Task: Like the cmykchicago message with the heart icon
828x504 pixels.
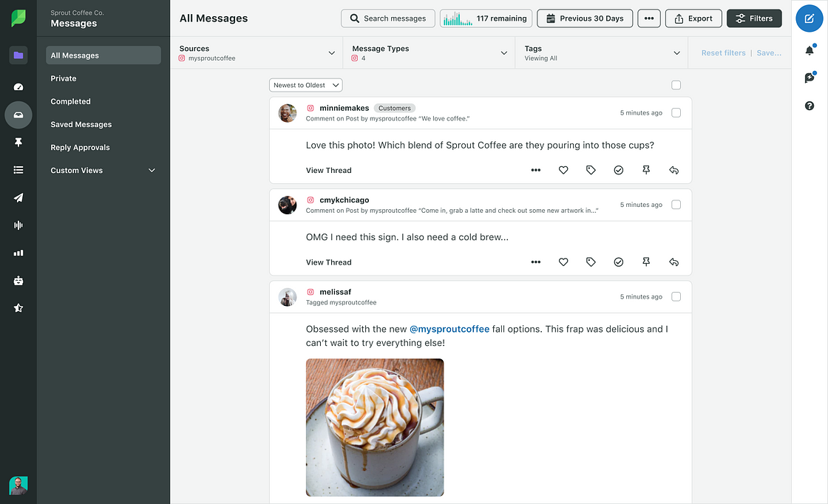Action: pyautogui.click(x=563, y=262)
